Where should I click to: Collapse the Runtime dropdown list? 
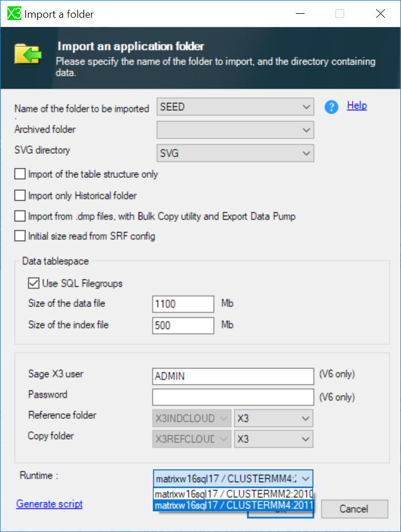[x=306, y=478]
